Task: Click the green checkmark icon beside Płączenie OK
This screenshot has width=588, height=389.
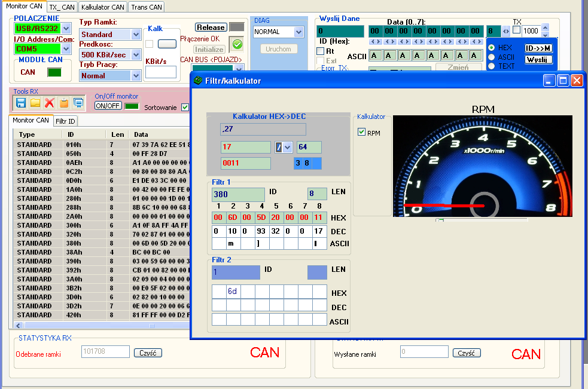Action: [237, 45]
